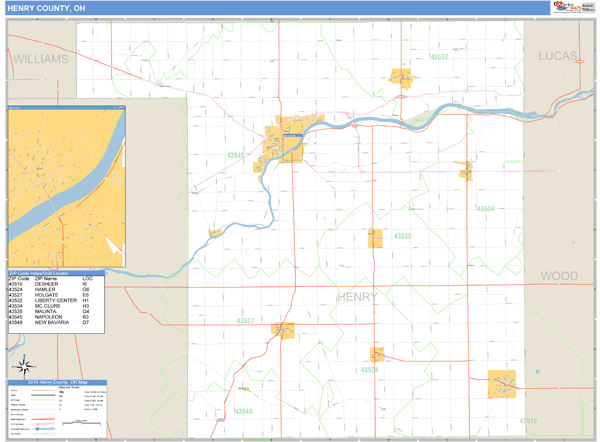600x442 pixels.
Task: Click ZIP code label 43532
Action: coord(439,57)
